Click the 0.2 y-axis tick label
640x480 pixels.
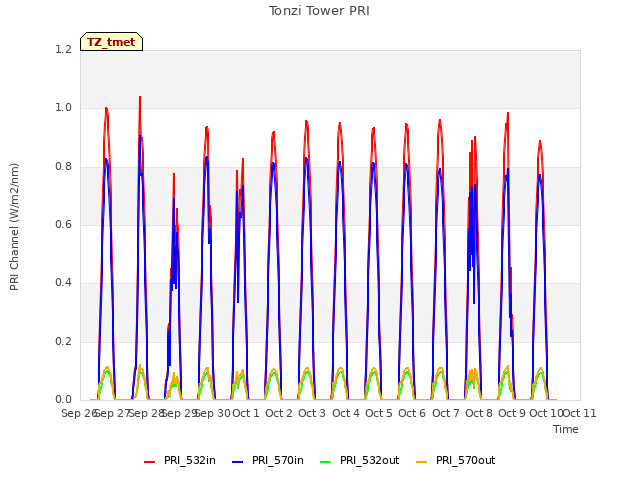click(x=63, y=341)
